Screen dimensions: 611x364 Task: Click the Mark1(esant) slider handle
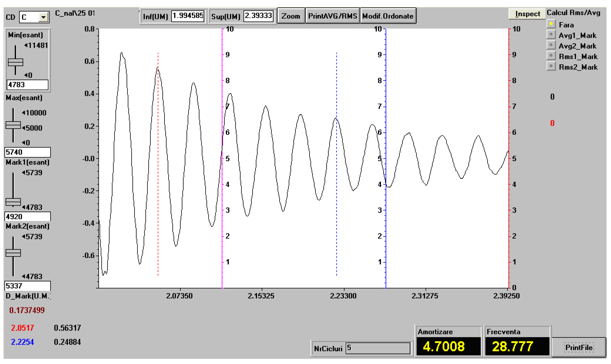coord(13,202)
